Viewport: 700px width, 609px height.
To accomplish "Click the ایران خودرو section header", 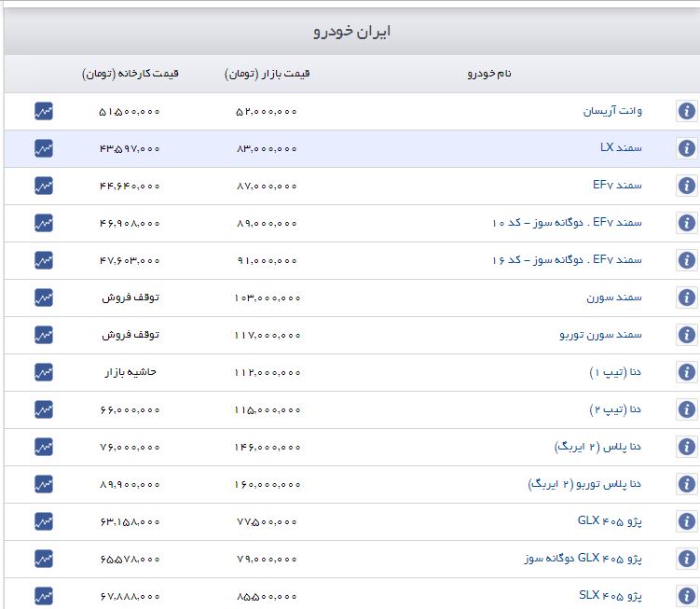I will tap(351, 32).
